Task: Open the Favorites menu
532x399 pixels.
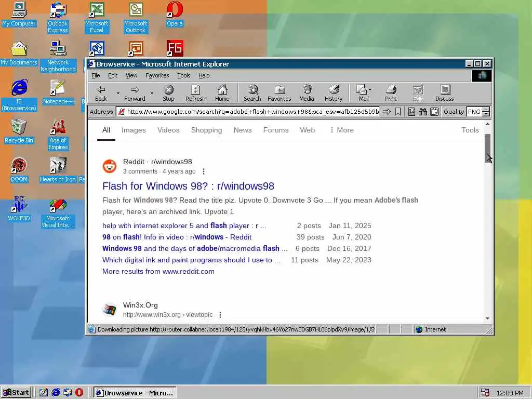Action: click(x=157, y=75)
